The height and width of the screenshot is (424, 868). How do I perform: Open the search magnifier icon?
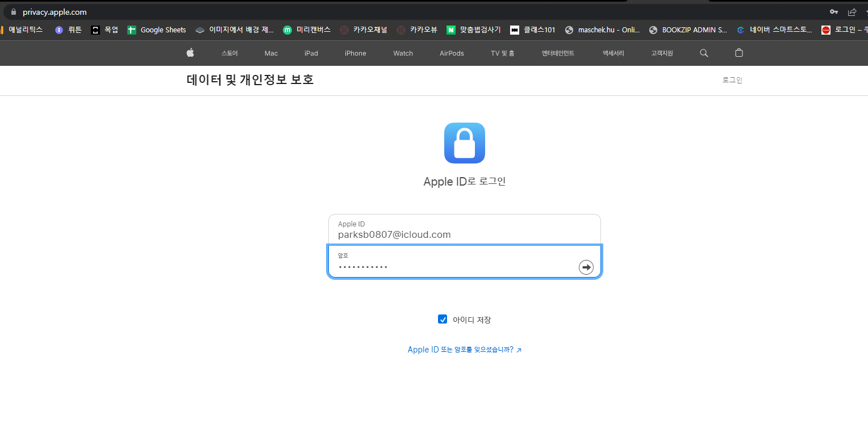coord(704,53)
